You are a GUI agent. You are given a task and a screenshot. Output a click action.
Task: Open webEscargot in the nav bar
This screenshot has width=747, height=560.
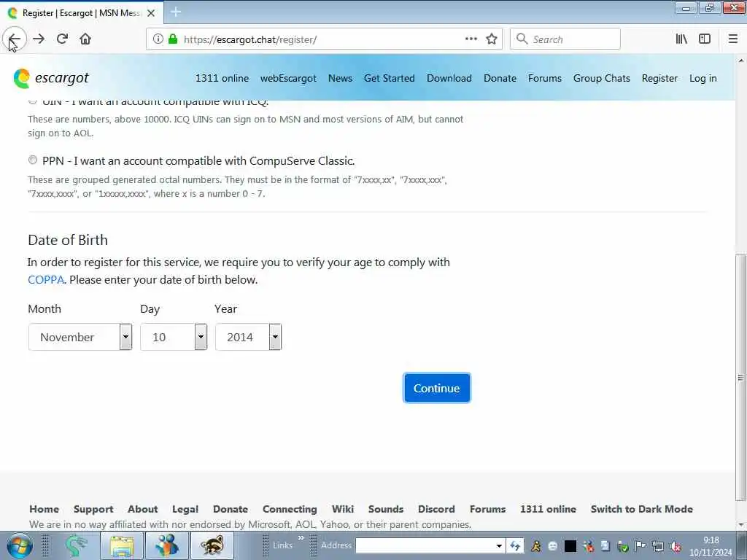tap(288, 78)
